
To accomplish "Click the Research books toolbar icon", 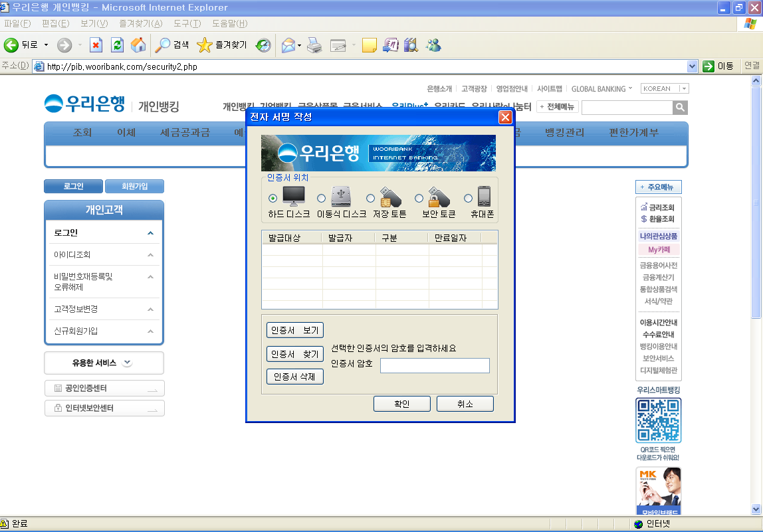I will (411, 45).
